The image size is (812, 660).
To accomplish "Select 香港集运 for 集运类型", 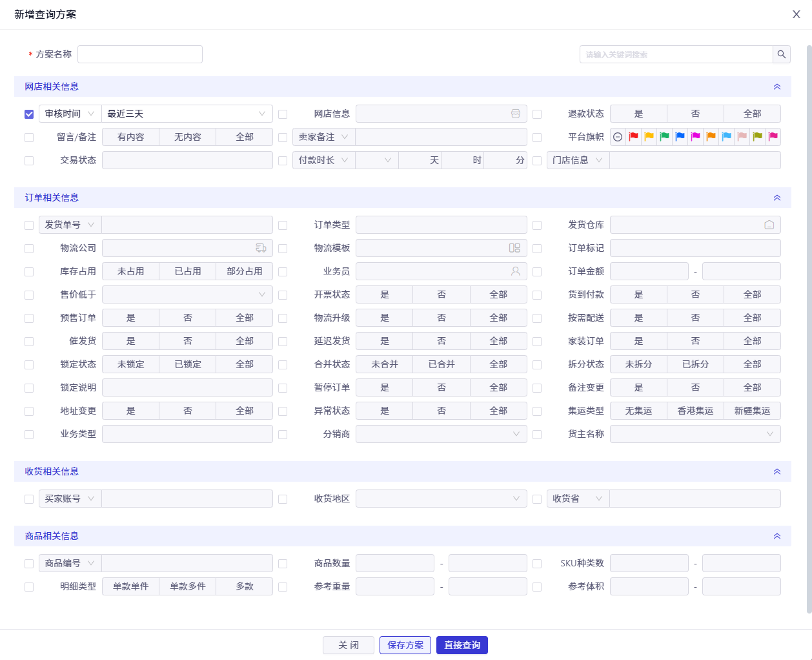I will [x=695, y=411].
